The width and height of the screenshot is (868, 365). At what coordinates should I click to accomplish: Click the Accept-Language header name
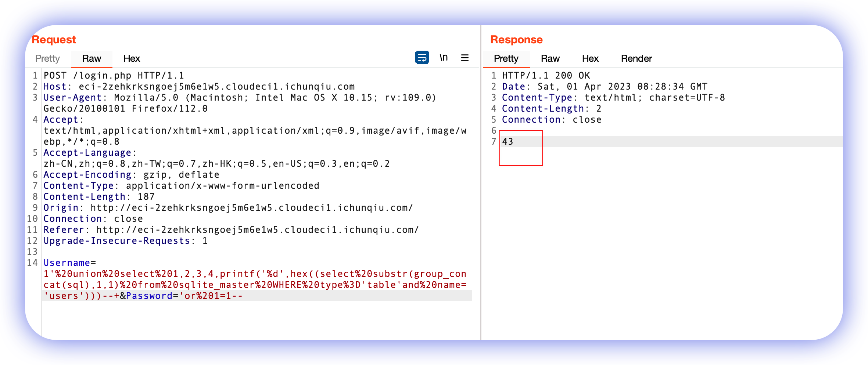coord(87,153)
